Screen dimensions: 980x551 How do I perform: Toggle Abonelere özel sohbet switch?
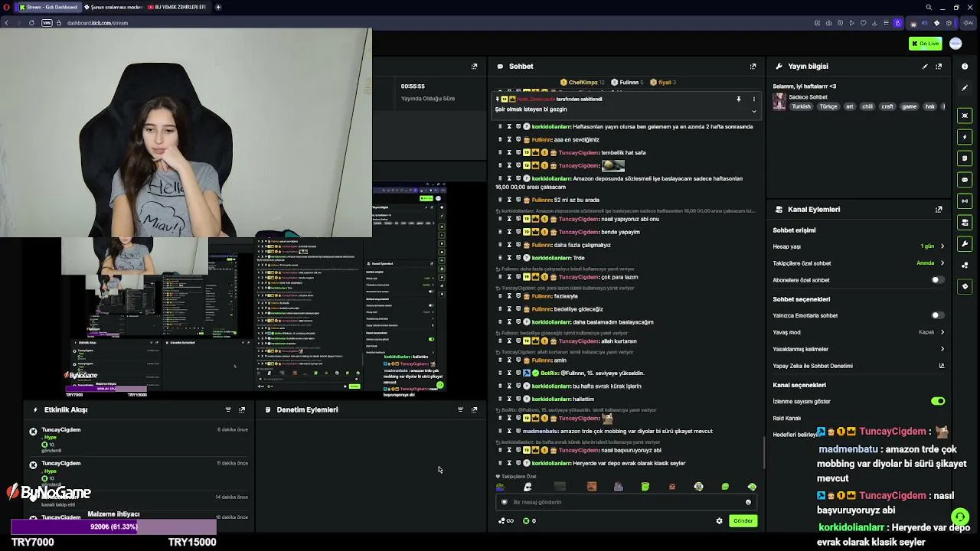pyautogui.click(x=937, y=280)
